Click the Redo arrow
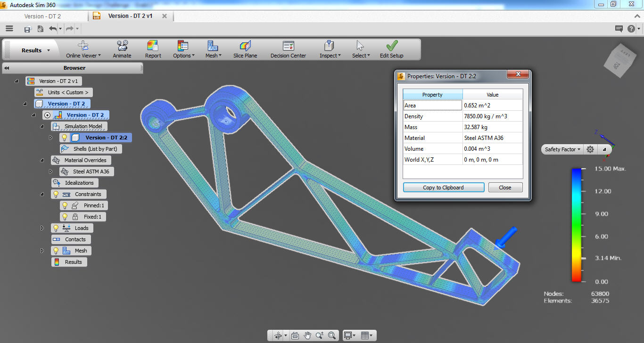Viewport: 644px width, 343px height. pos(69,29)
